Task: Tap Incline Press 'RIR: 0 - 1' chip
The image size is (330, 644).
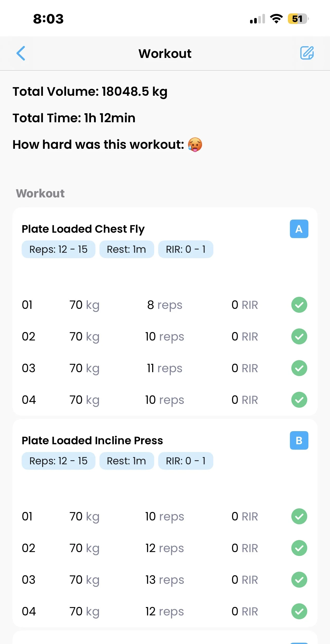Action: tap(186, 461)
